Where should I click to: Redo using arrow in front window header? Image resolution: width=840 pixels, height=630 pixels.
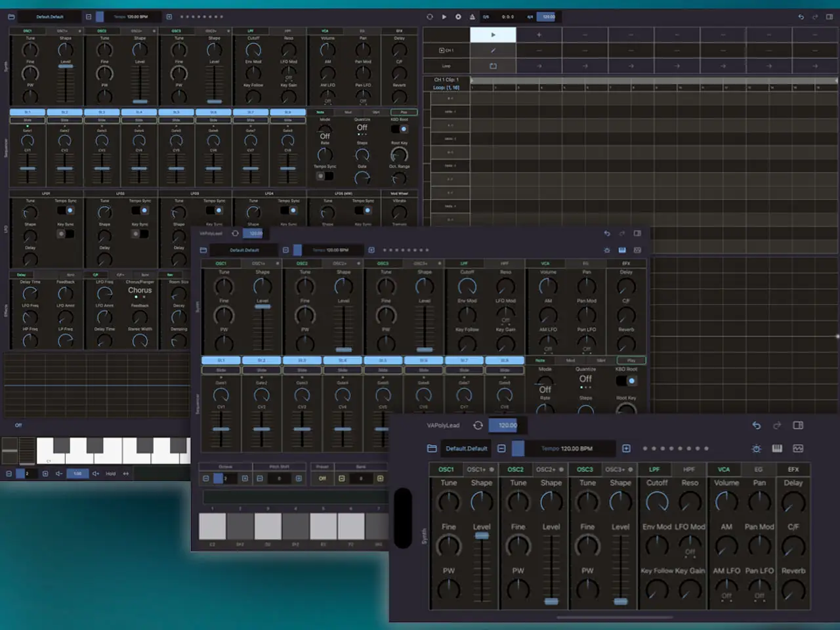pyautogui.click(x=778, y=425)
